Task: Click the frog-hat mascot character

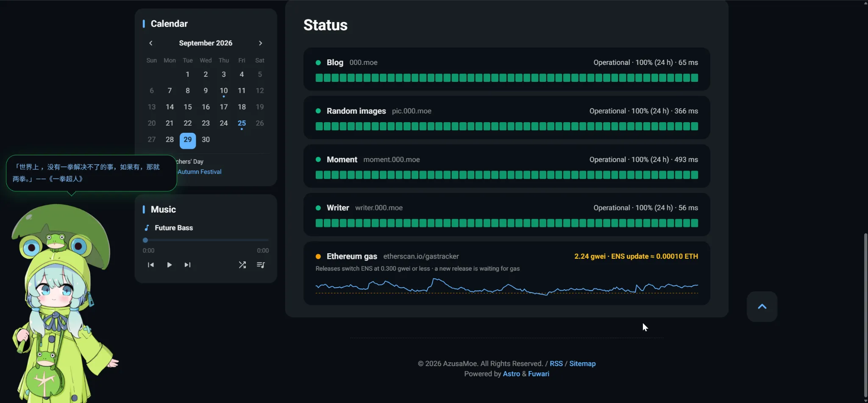Action: [61, 303]
